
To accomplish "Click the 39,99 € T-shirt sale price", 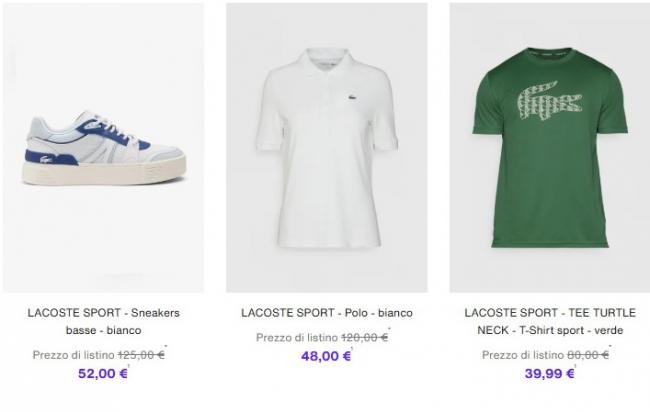I will pos(549,373).
